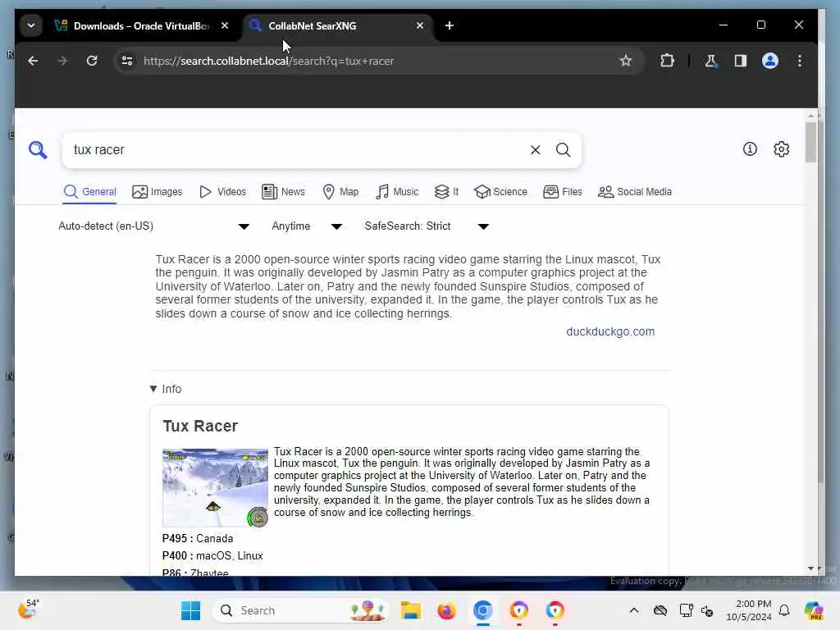
Task: Open the Anytime time range dropdown
Action: tap(307, 226)
